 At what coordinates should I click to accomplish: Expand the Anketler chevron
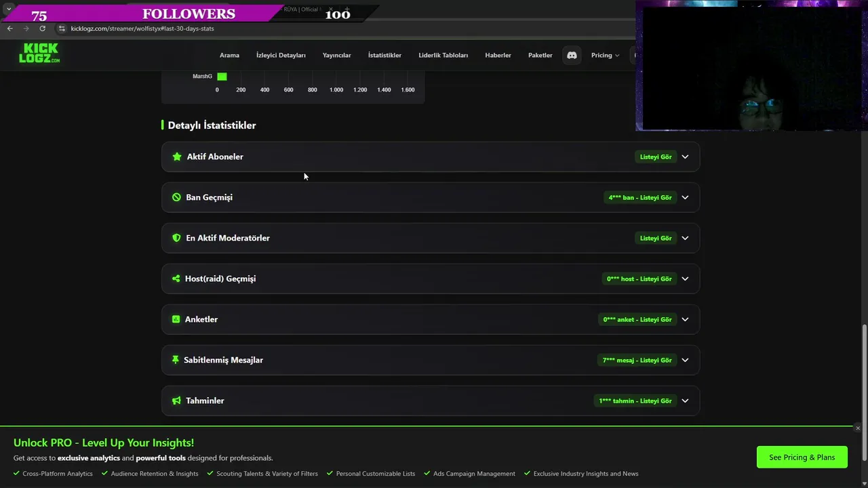point(685,319)
